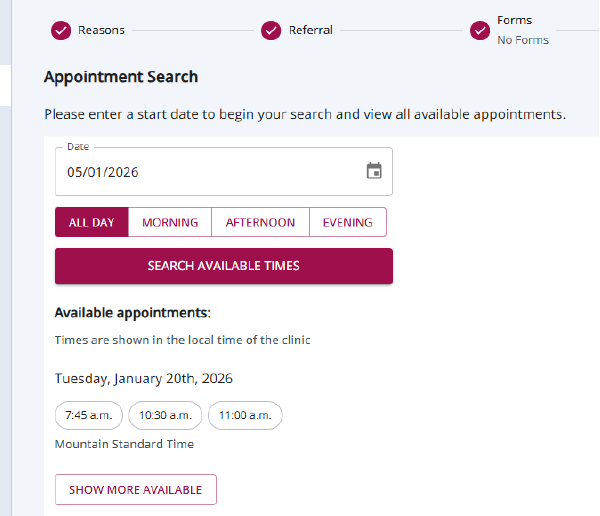Image resolution: width=600 pixels, height=516 pixels.
Task: Choose the 10:30 a.m. appointment slot
Action: click(165, 415)
